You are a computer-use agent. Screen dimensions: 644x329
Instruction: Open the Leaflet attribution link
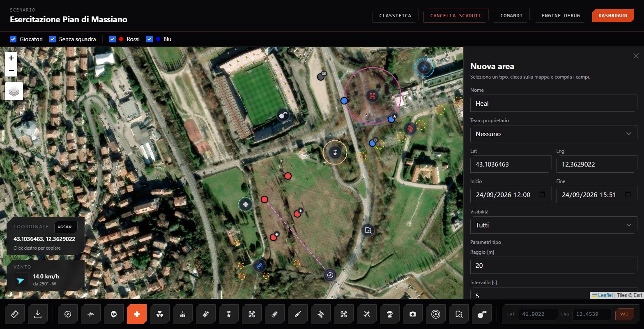point(605,295)
